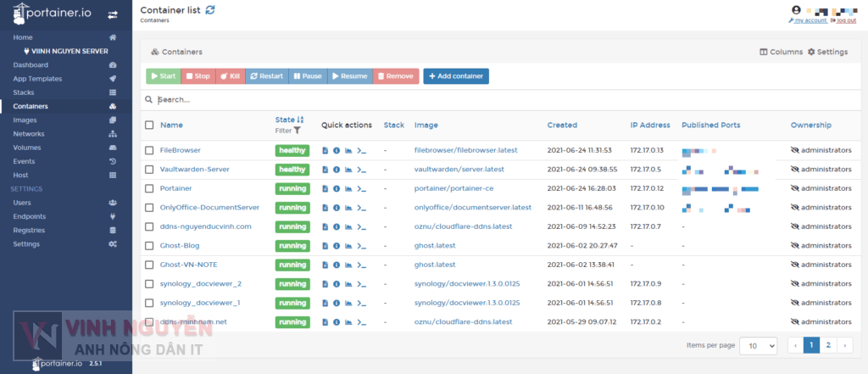The height and width of the screenshot is (374, 868).
Task: Open inspect icon for synology_docviewer_1
Action: [x=337, y=303]
